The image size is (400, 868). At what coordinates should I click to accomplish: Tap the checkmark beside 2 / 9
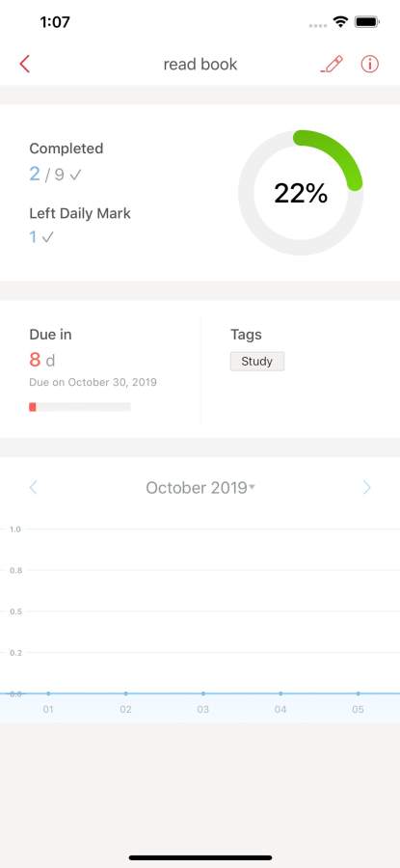76,175
